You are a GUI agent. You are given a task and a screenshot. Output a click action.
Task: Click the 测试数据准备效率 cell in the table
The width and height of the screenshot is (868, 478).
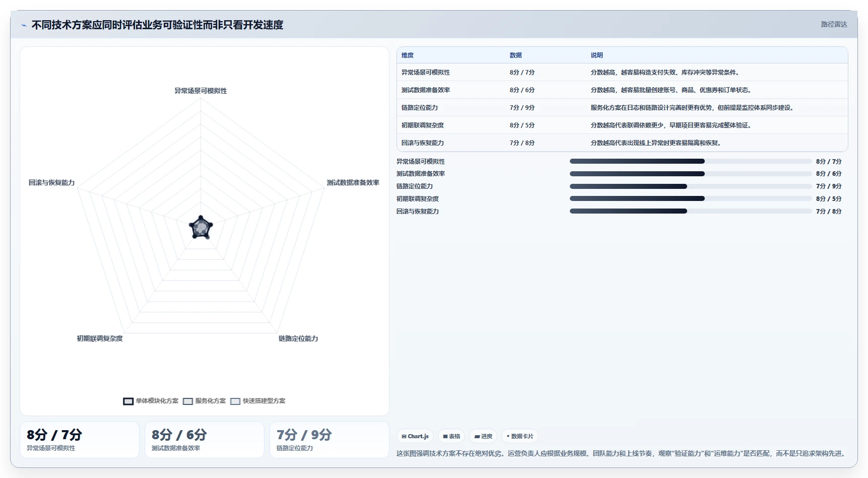click(x=426, y=90)
